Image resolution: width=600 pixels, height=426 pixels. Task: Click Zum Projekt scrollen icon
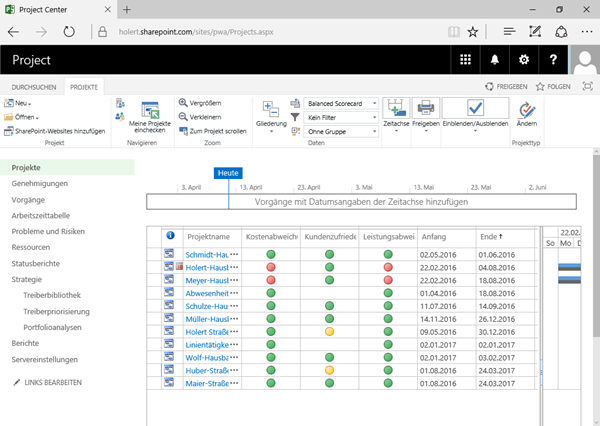click(x=183, y=131)
